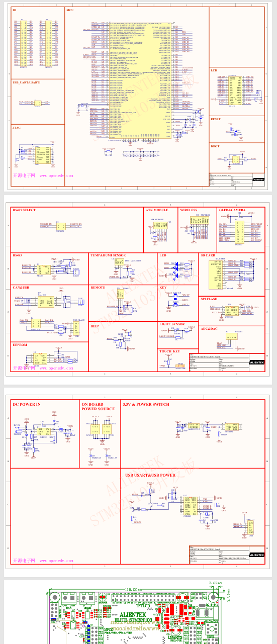
Task: Click the TOUCH_KEY section label
Action: (169, 351)
